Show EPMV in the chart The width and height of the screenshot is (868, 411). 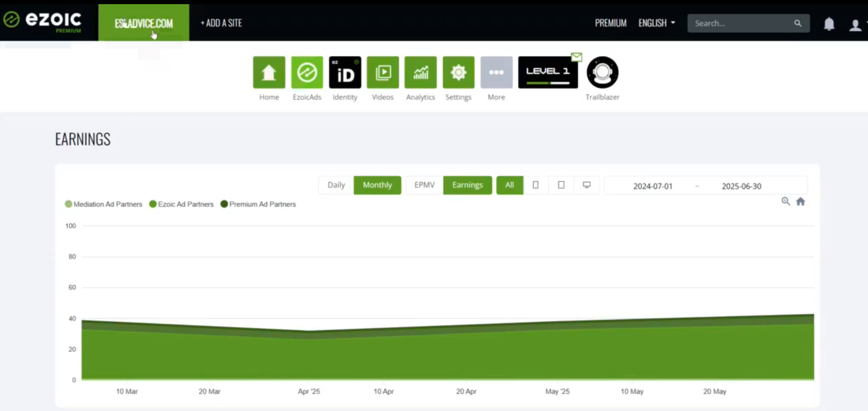tap(424, 185)
